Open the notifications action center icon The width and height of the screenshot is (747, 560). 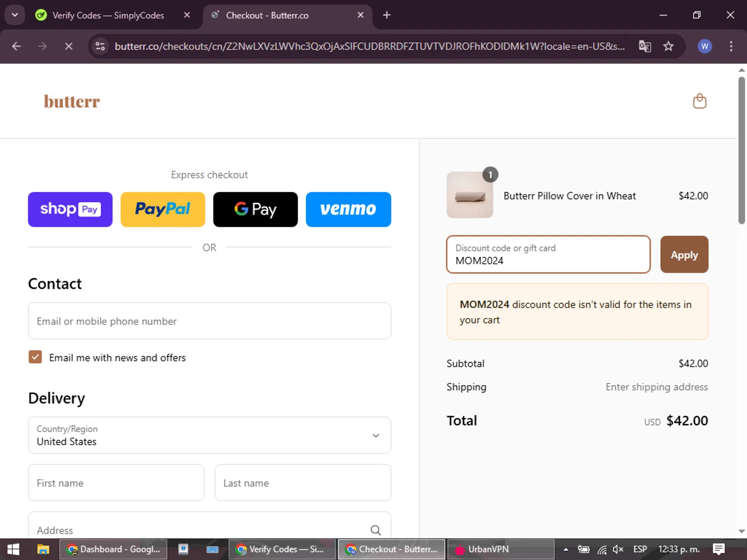point(719,550)
